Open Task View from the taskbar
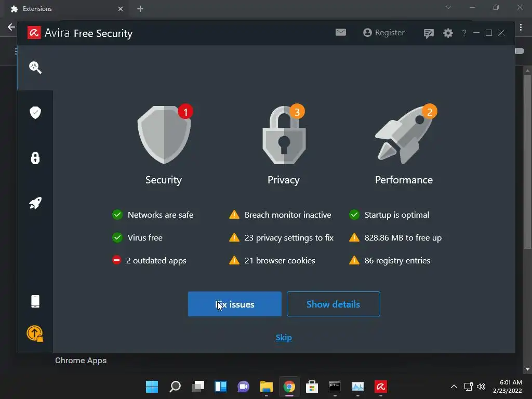This screenshot has height=399, width=532. [x=198, y=387]
